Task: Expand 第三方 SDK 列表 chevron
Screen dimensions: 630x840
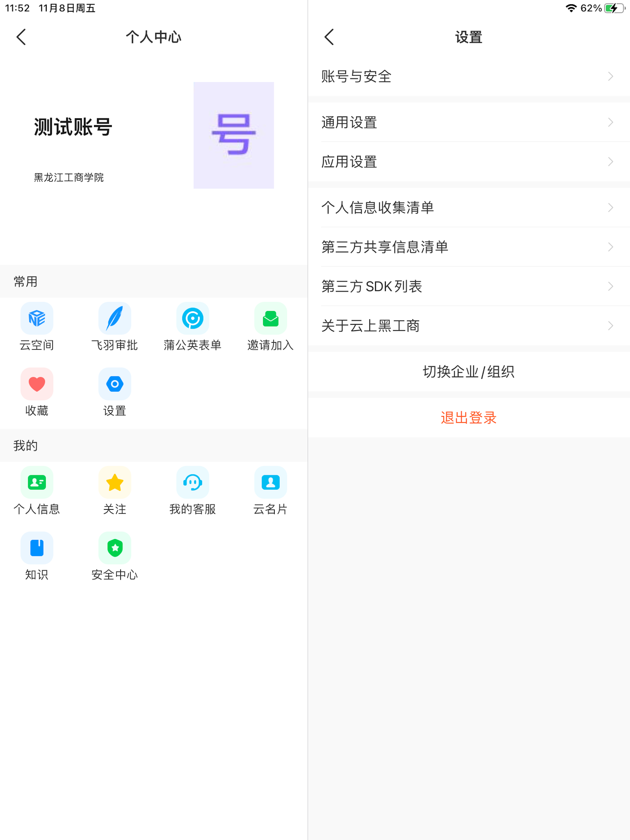Action: 610,286
